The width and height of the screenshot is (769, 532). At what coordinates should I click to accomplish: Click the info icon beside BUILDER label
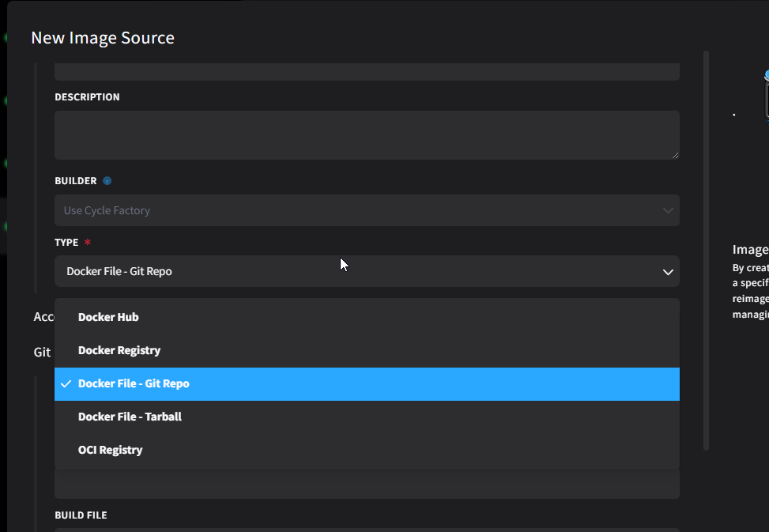[107, 181]
